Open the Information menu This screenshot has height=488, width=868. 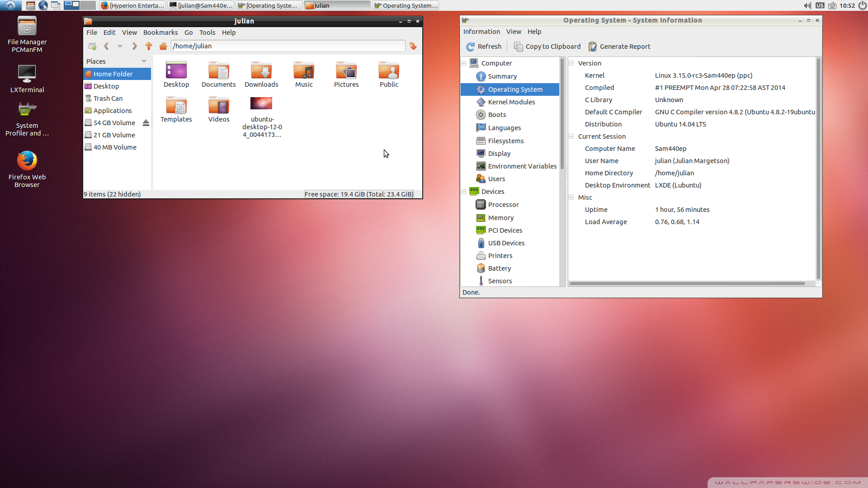click(481, 32)
